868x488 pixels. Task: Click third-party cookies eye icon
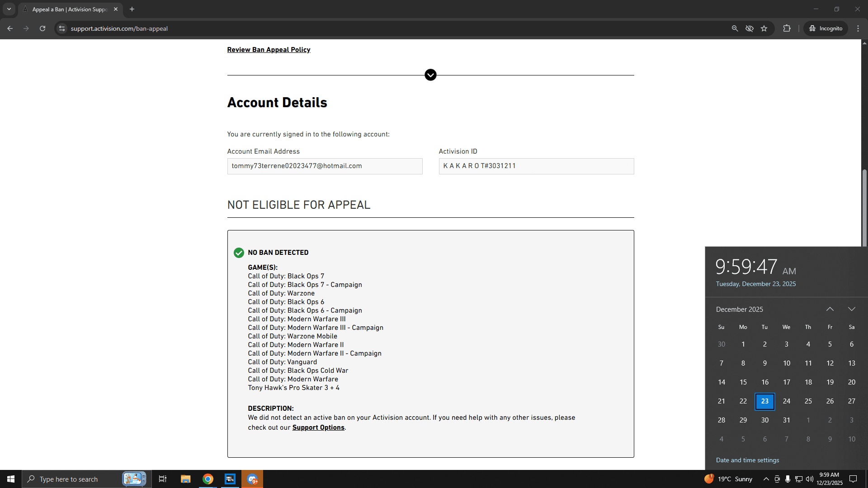750,28
